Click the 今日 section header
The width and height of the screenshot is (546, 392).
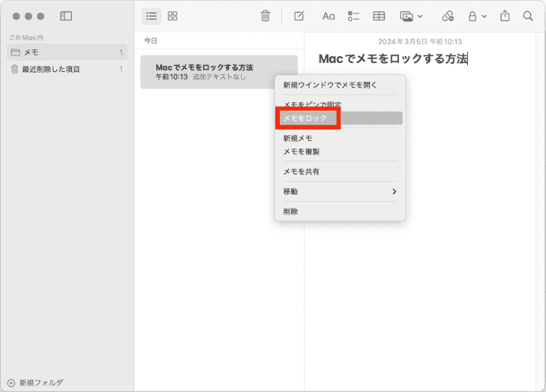150,41
